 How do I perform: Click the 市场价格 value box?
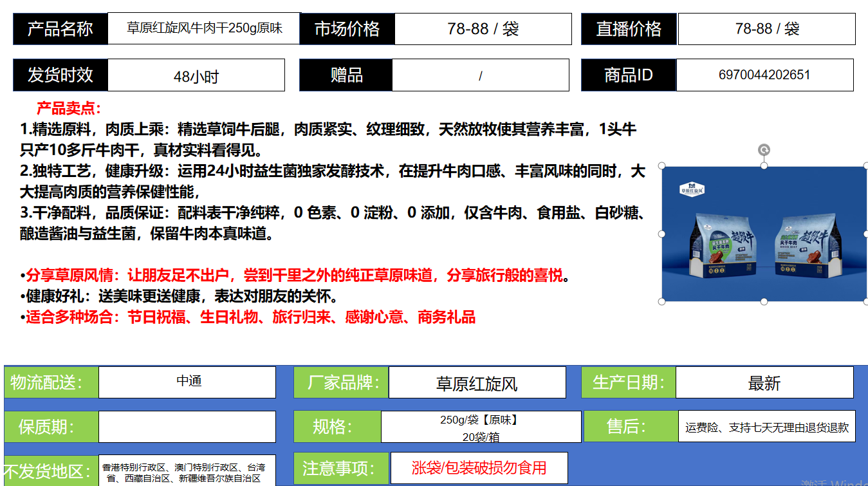coord(483,29)
